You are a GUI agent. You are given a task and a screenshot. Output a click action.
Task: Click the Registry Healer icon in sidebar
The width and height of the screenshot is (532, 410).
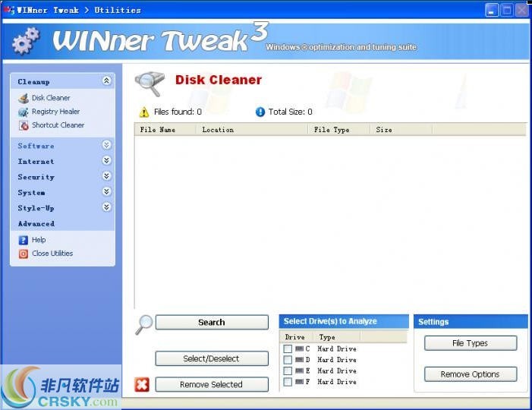[x=23, y=112]
